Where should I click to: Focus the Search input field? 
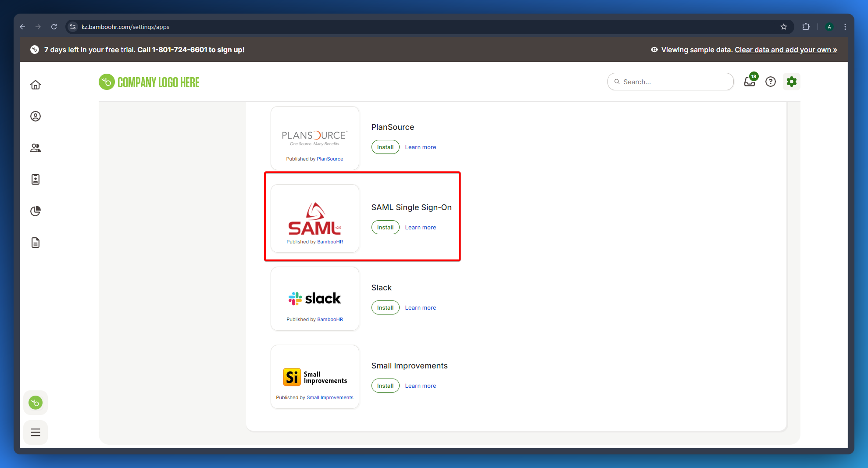(670, 82)
